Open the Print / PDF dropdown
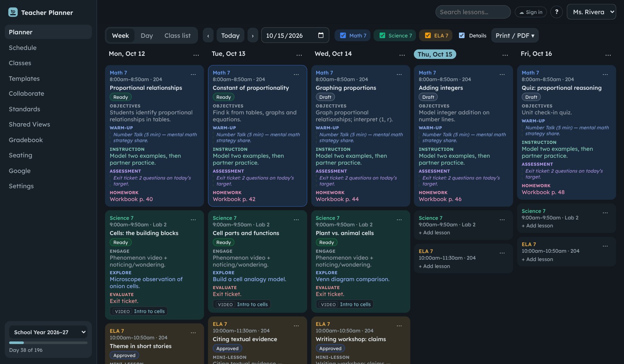The height and width of the screenshot is (364, 624). pyautogui.click(x=515, y=35)
